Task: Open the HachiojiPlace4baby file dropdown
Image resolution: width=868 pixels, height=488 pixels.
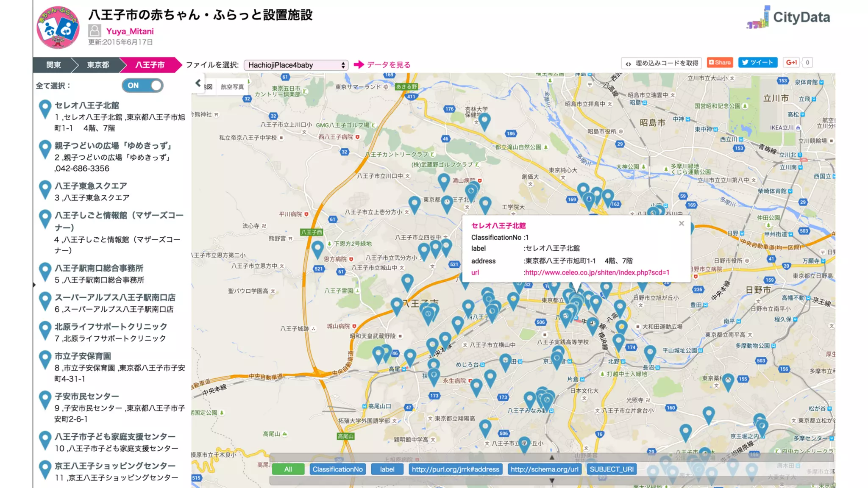Action: pyautogui.click(x=296, y=65)
